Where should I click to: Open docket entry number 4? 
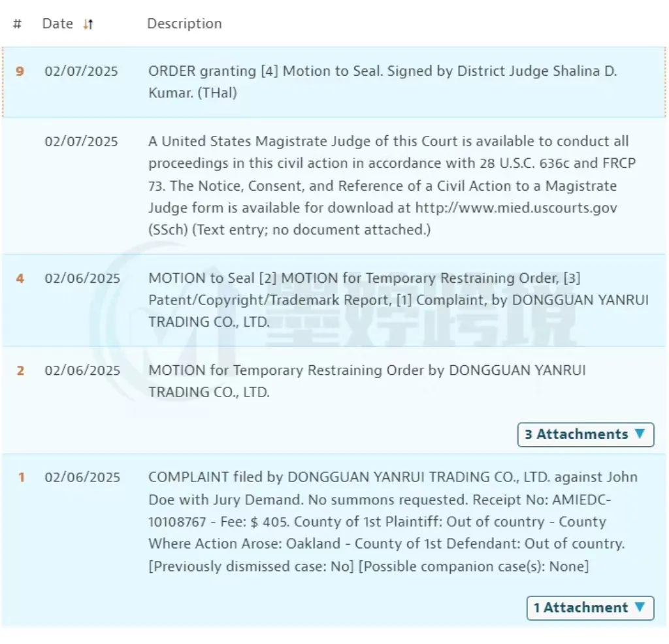pos(20,278)
